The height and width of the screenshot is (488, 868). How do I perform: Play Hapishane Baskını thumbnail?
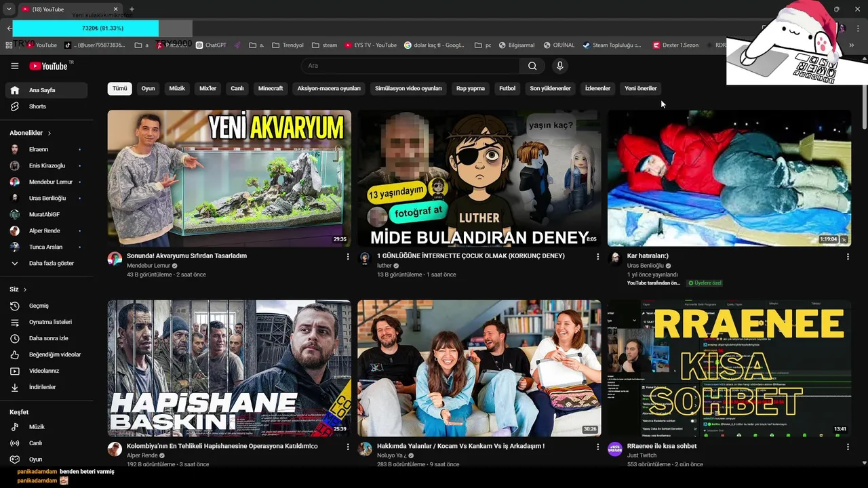pos(229,368)
